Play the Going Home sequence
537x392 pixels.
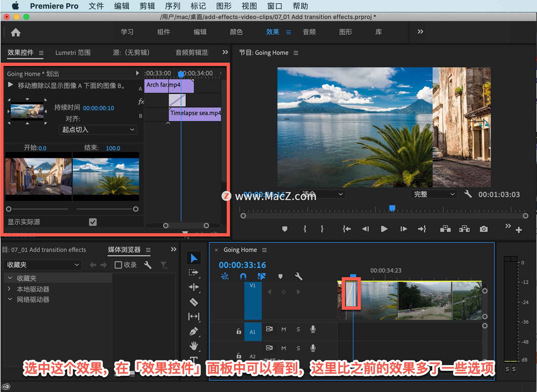pos(384,229)
